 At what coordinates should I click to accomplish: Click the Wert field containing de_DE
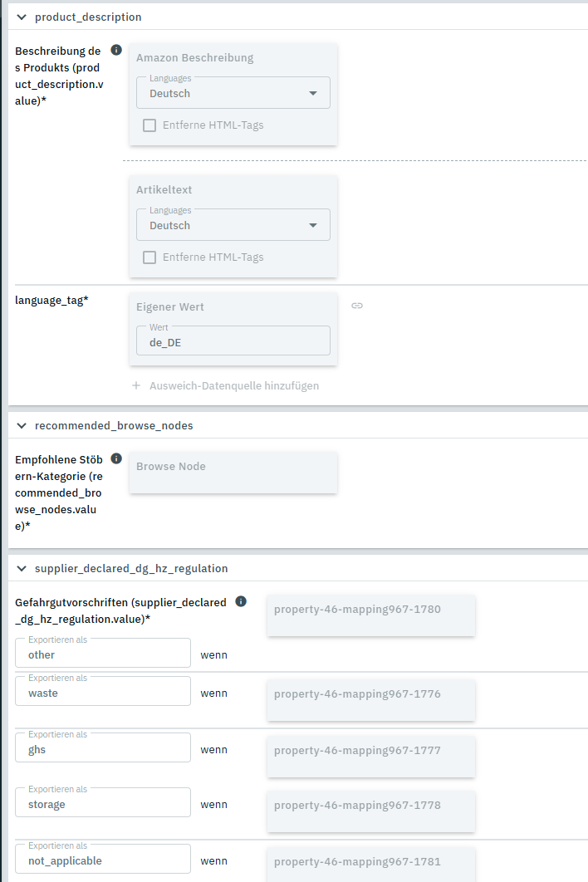coord(233,341)
